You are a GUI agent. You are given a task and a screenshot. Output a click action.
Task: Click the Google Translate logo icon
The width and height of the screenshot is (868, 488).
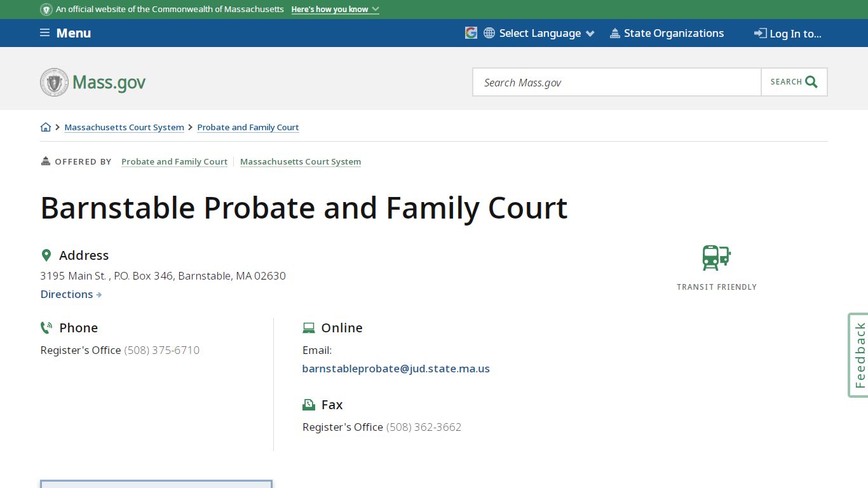[471, 33]
